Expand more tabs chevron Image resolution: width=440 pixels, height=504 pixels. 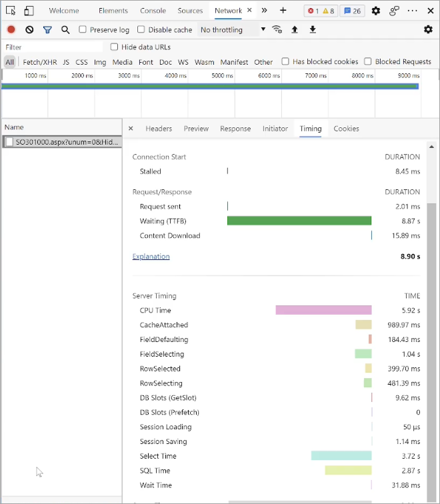[264, 11]
